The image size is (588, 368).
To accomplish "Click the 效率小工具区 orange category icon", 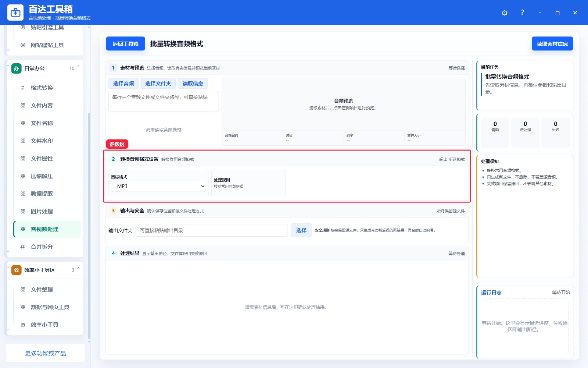I will [x=17, y=270].
